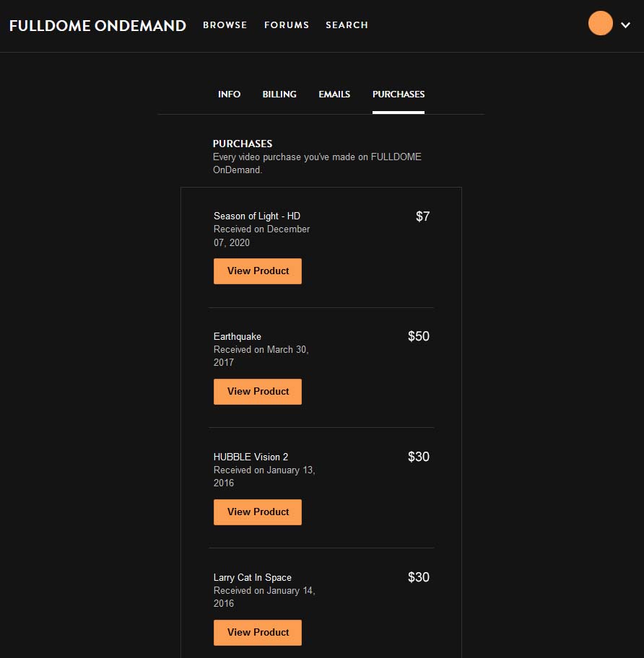
Task: Click the HUBBLE Vision 2 title
Action: pos(251,457)
